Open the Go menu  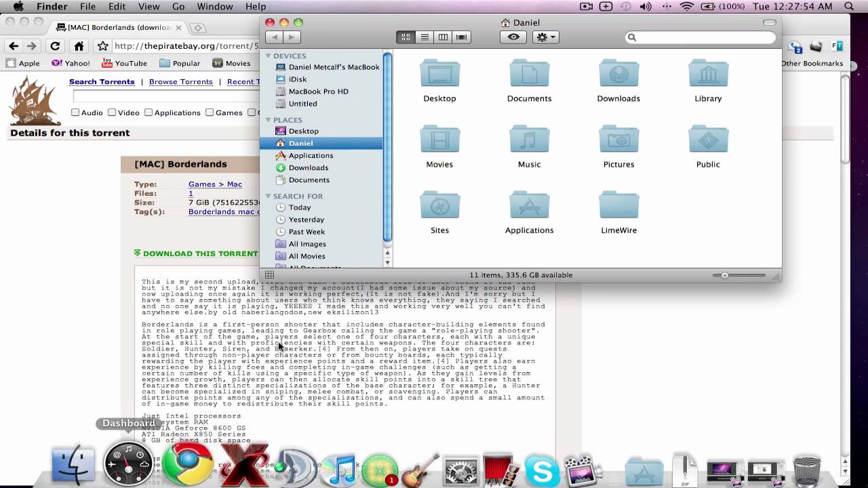(178, 7)
